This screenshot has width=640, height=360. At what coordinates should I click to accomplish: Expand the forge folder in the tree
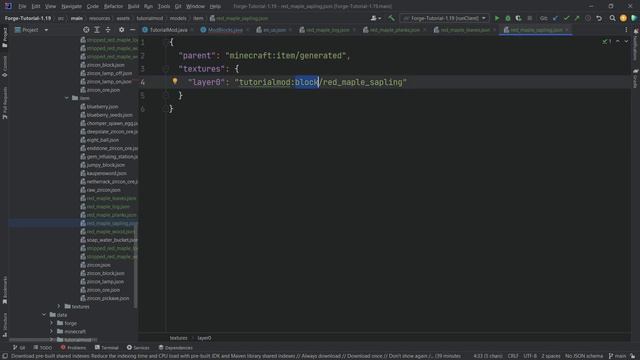(51, 323)
